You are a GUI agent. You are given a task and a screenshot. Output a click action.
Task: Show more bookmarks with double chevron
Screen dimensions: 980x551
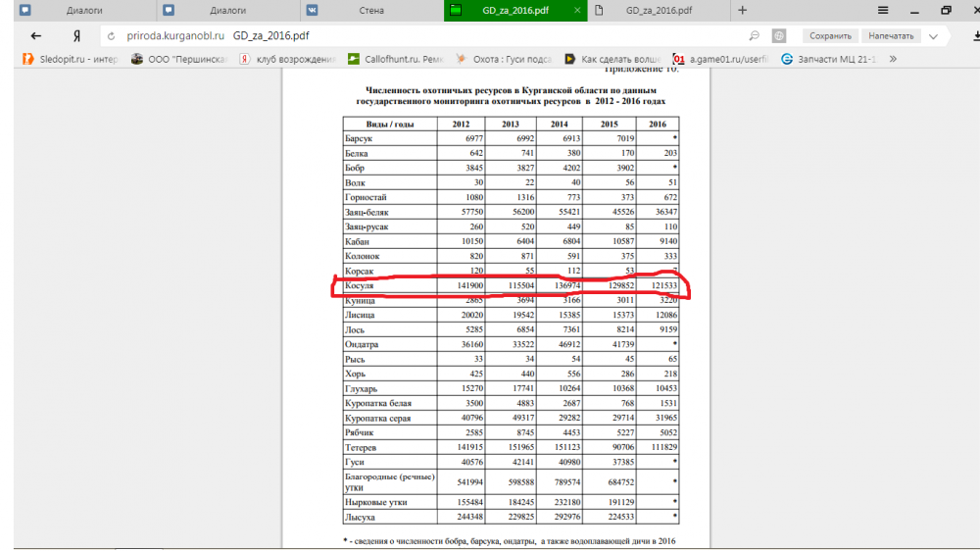(x=892, y=59)
